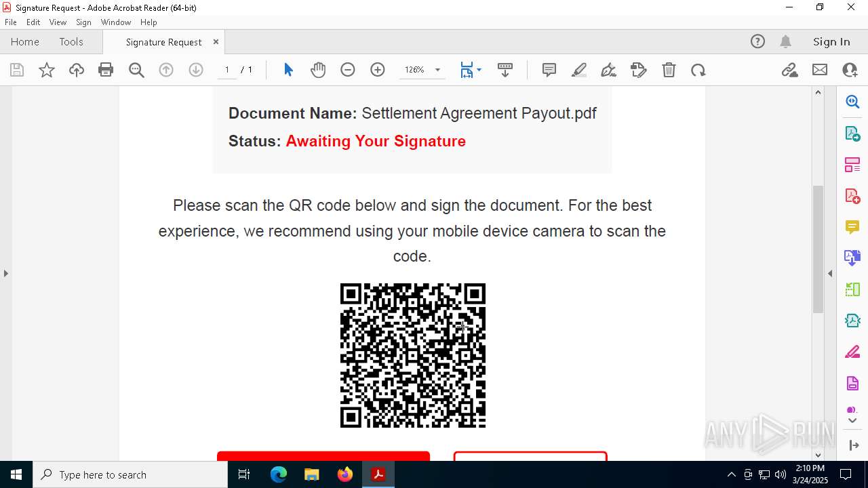Select the highlight text pen
Screen dimensions: 868x488
(579, 70)
